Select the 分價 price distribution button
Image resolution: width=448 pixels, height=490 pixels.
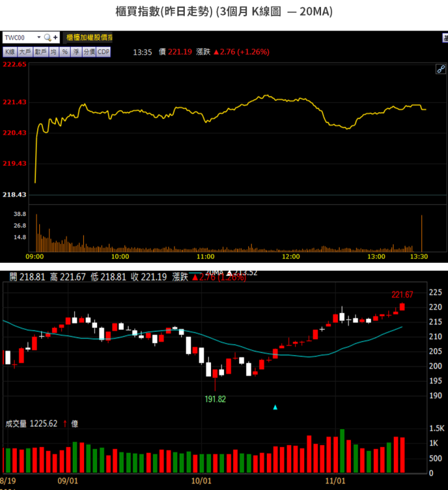pyautogui.click(x=89, y=52)
